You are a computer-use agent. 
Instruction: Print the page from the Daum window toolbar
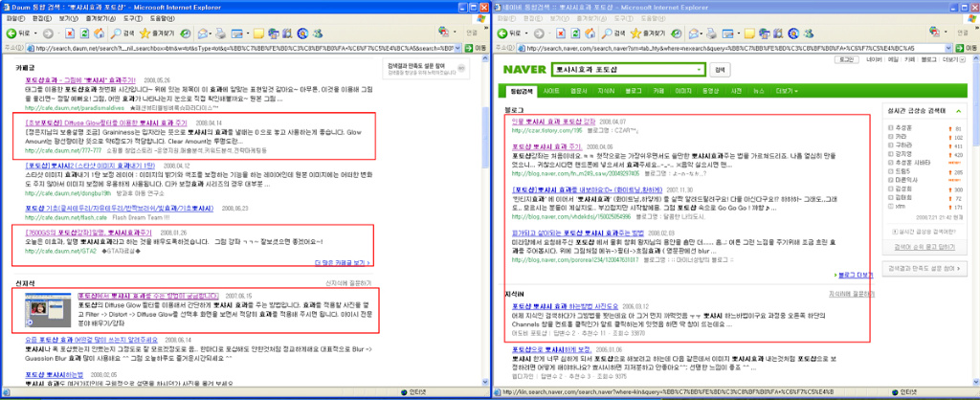click(222, 33)
